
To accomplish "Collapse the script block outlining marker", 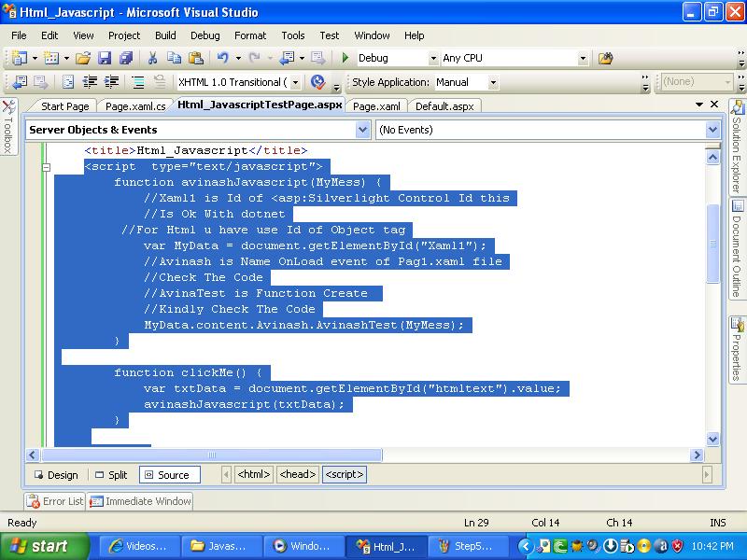I will [x=46, y=167].
